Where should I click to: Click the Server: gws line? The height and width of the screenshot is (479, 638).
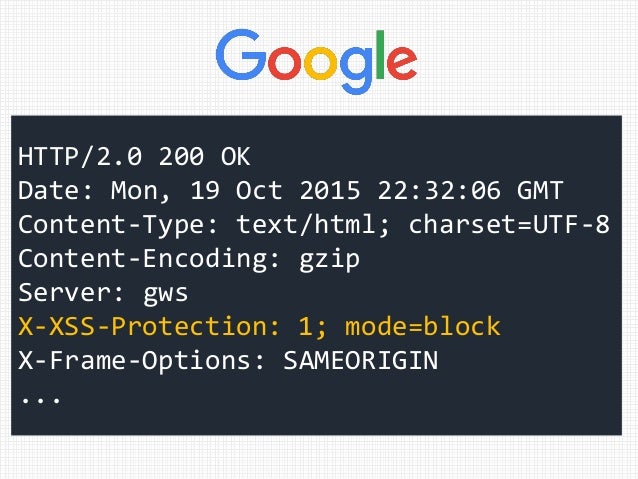tap(103, 293)
